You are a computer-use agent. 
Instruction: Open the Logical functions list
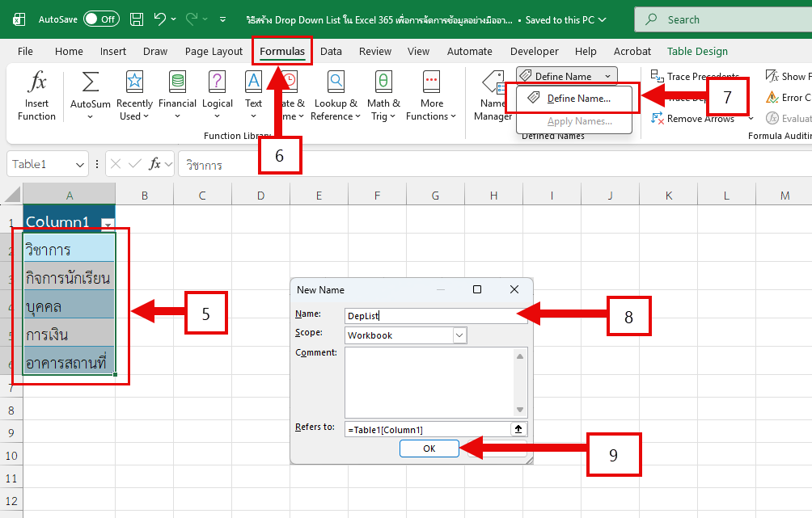click(217, 95)
